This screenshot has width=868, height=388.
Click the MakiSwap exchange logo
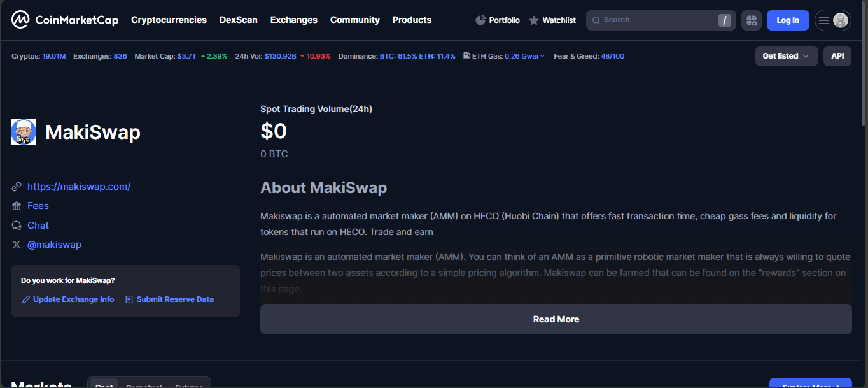click(24, 132)
